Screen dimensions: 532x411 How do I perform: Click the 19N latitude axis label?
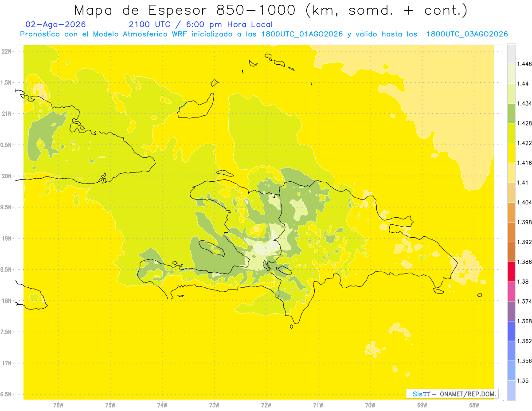[7, 239]
